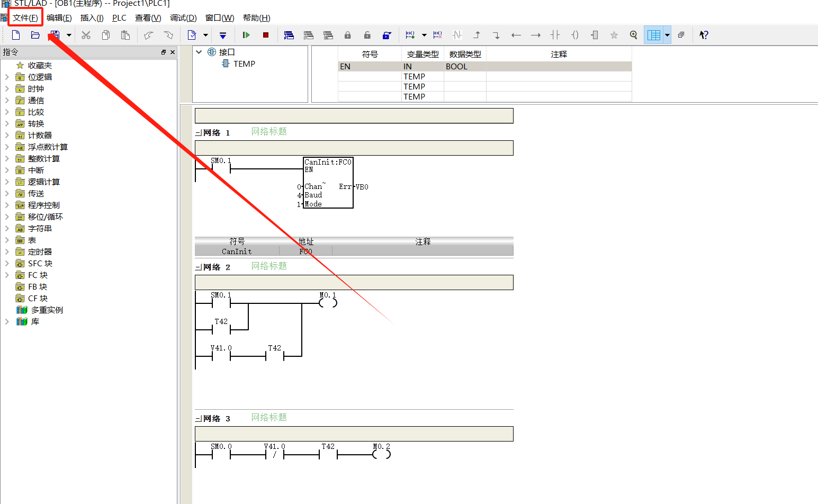The height and width of the screenshot is (504, 818).
Task: Open the 查看(V) menu
Action: [148, 17]
